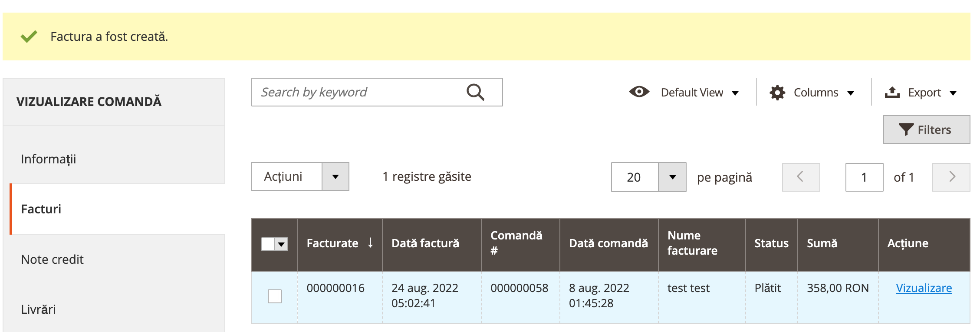The width and height of the screenshot is (980, 332).
Task: Toggle the select-all header checkbox
Action: pyautogui.click(x=268, y=244)
